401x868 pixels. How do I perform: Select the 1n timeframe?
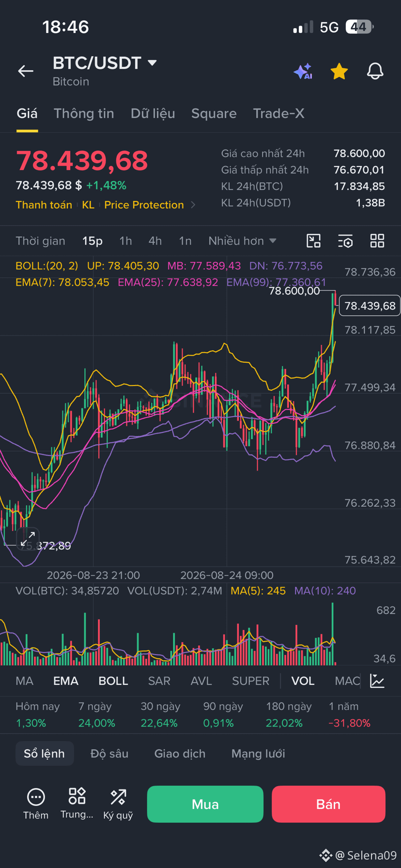(185, 241)
